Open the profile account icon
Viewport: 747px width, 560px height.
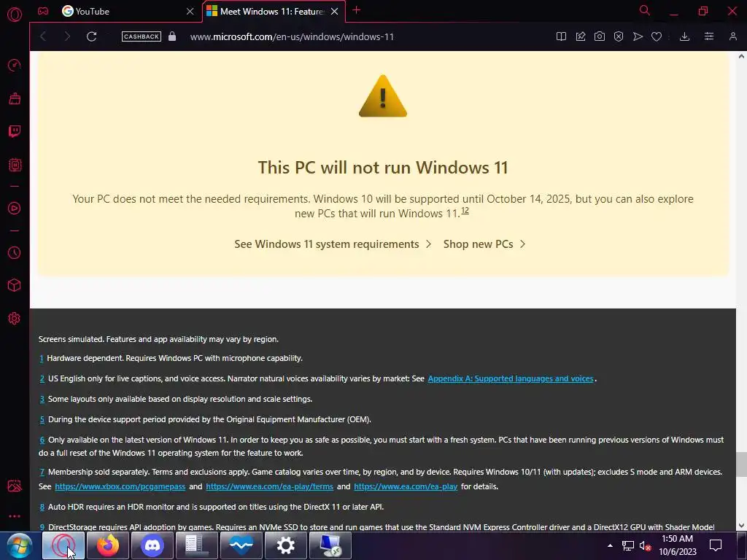click(732, 36)
